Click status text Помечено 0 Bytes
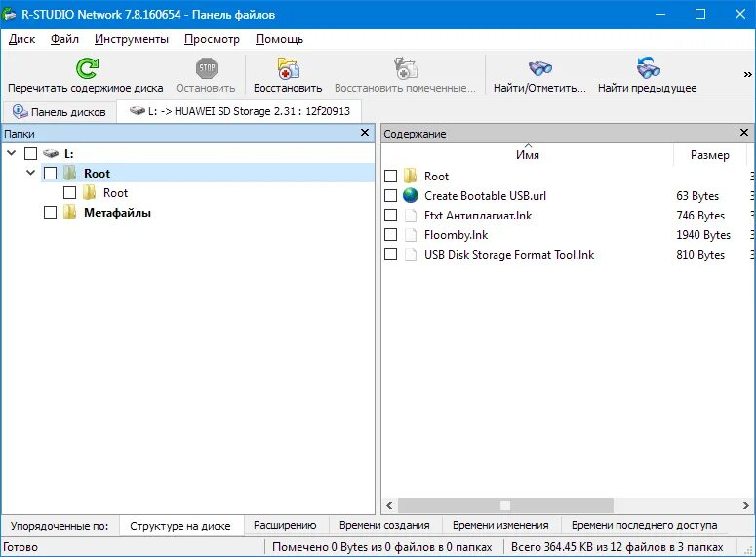The height and width of the screenshot is (557, 756). pyautogui.click(x=381, y=547)
